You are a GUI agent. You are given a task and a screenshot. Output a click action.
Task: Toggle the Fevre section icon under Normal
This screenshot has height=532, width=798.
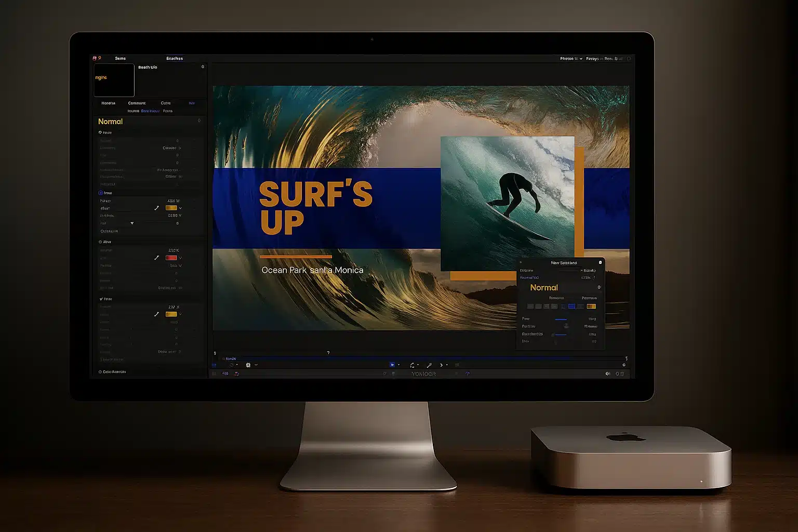(100, 132)
